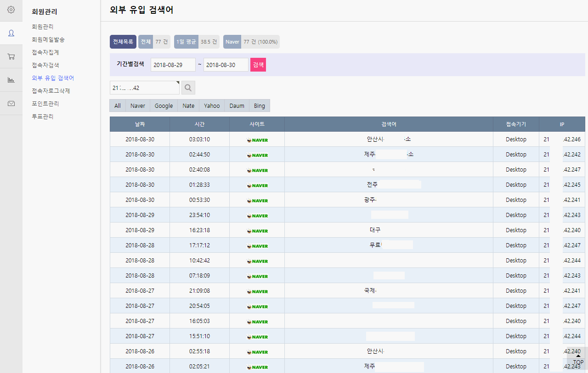
Task: Select the Google filter tab
Action: 164,106
